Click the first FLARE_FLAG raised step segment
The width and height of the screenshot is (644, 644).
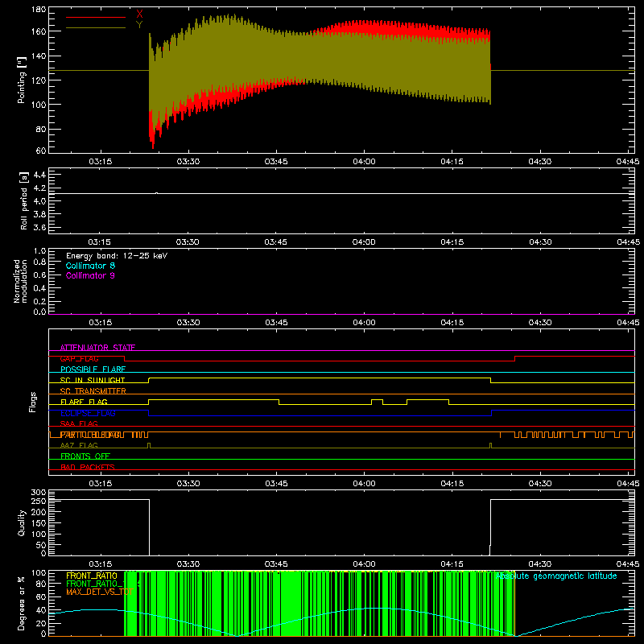coord(213,399)
